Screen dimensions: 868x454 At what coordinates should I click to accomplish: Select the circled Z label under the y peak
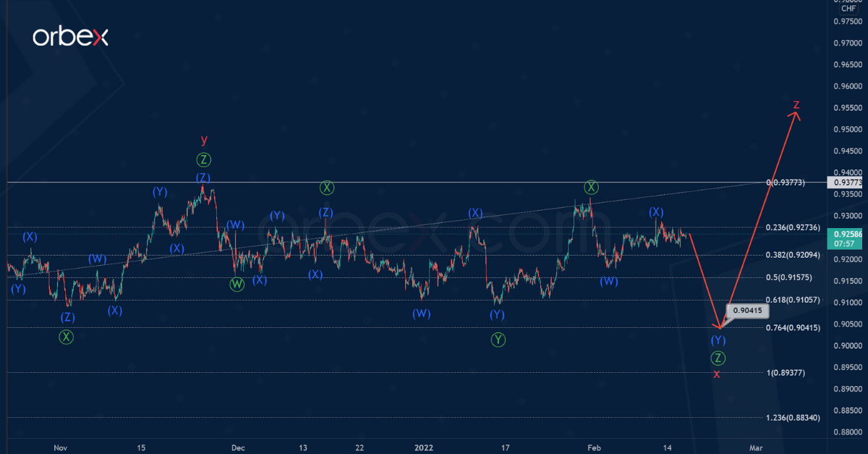coord(203,158)
